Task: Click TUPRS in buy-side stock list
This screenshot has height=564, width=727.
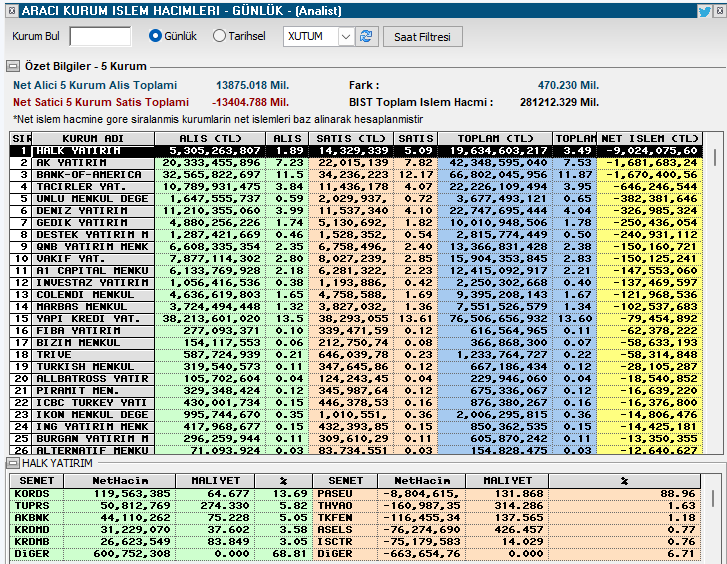Action: pyautogui.click(x=32, y=506)
